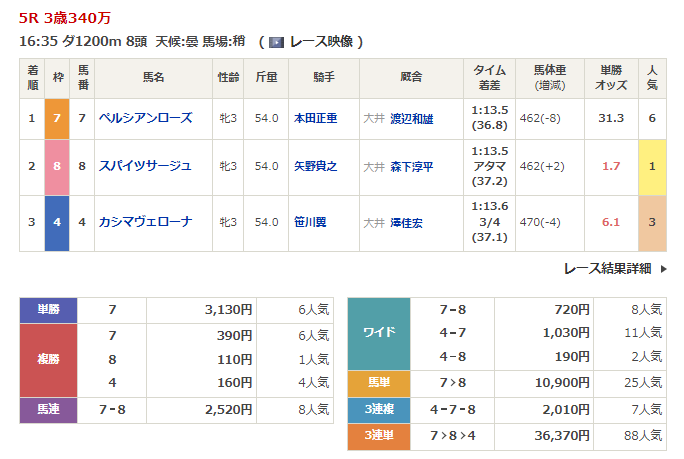
Task: View jockey 矢野貴之 profile
Action: click(315, 166)
